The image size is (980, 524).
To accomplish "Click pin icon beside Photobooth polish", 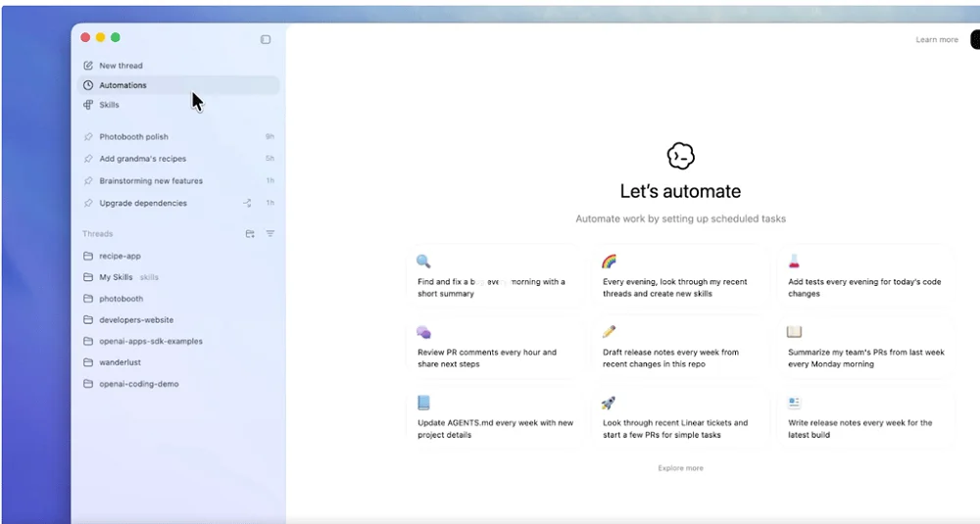I will [x=88, y=137].
